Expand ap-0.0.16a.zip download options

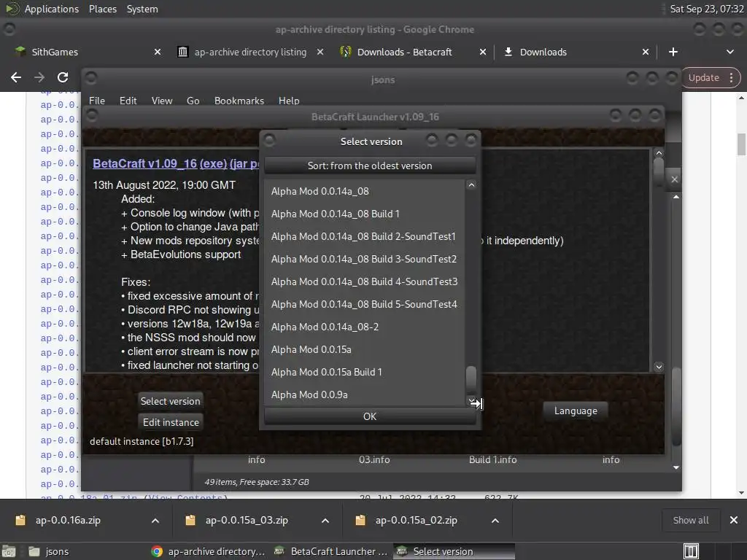coord(155,521)
